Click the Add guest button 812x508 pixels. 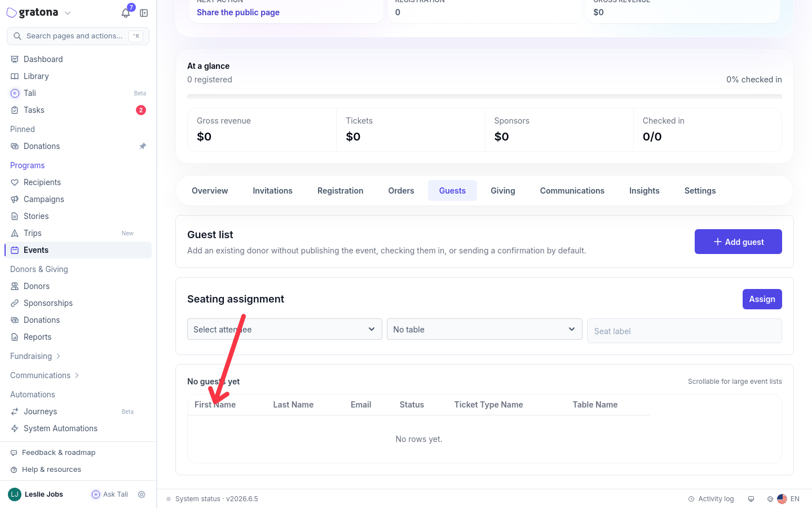738,242
